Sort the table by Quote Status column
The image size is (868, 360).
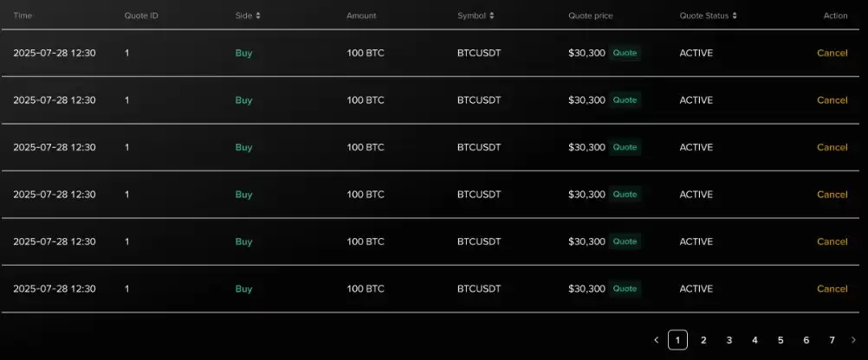tap(709, 16)
